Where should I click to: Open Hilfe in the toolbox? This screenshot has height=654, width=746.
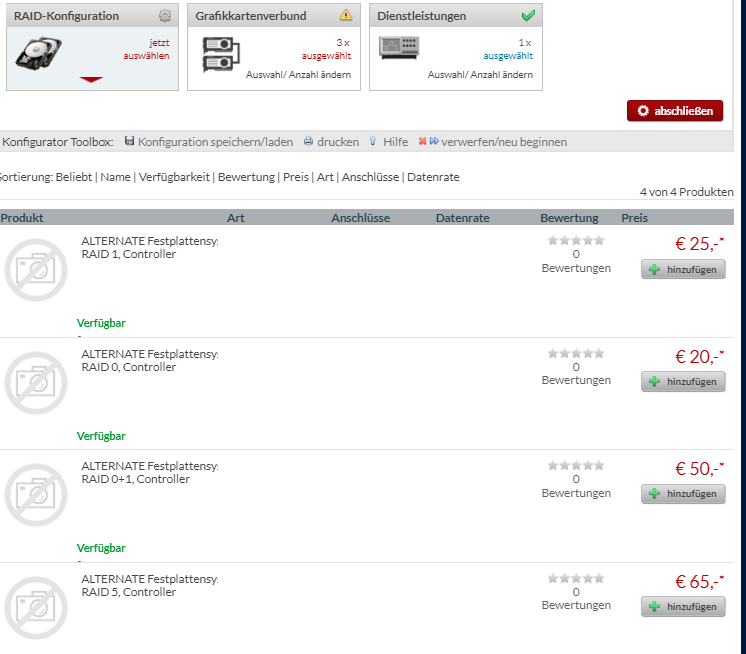[395, 142]
